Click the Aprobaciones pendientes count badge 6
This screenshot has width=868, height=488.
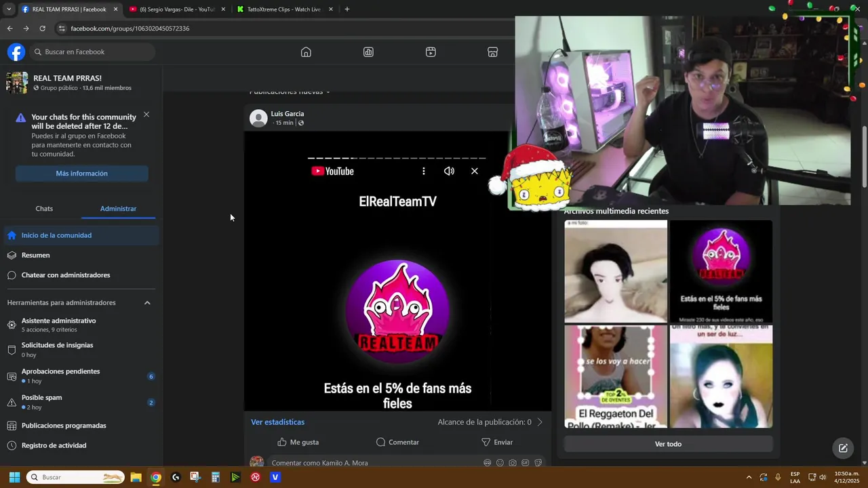[151, 377]
